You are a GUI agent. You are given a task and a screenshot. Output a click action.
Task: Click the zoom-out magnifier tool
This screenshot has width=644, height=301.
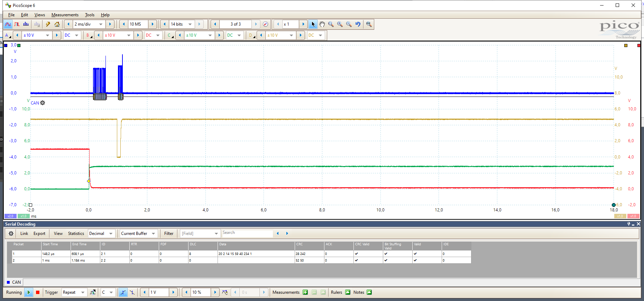click(x=349, y=24)
